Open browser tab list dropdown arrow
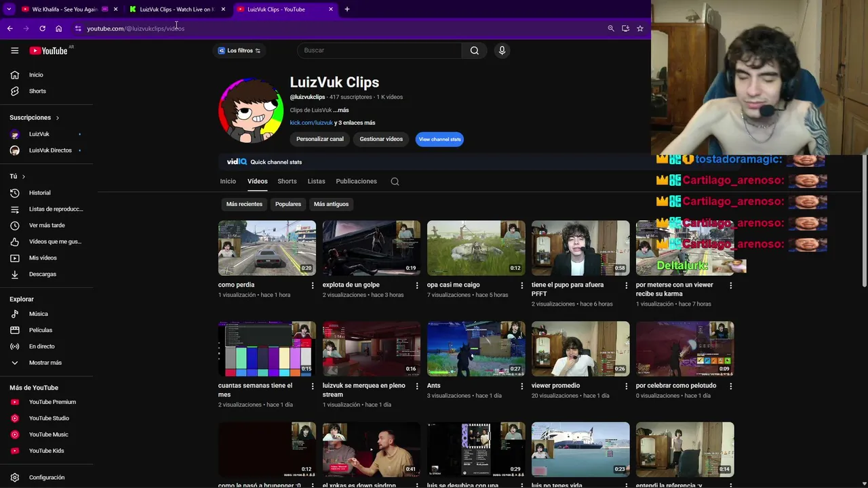The image size is (868, 488). point(9,9)
